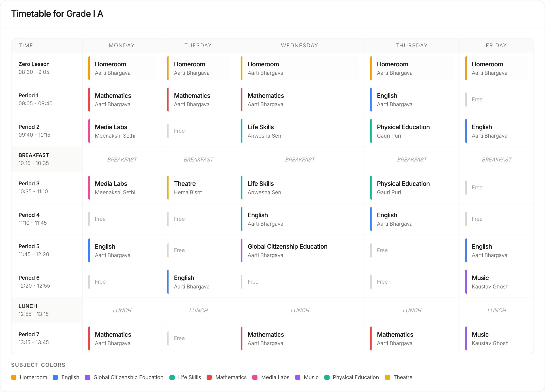The width and height of the screenshot is (545, 392).
Task: Select the Mathematics legend dot
Action: click(x=209, y=377)
